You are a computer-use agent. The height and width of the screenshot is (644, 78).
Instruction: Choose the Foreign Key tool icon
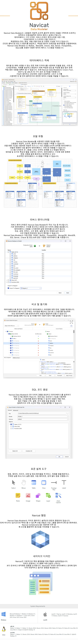point(54,483)
